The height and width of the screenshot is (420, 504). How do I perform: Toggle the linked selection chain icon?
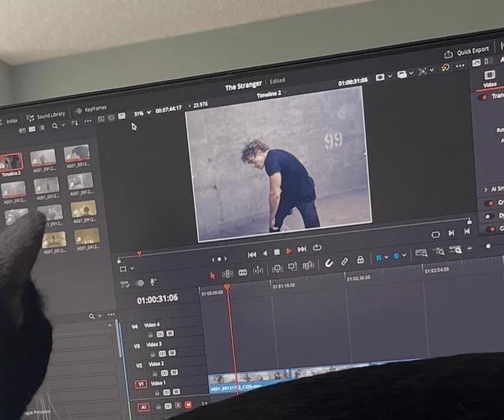pyautogui.click(x=344, y=261)
